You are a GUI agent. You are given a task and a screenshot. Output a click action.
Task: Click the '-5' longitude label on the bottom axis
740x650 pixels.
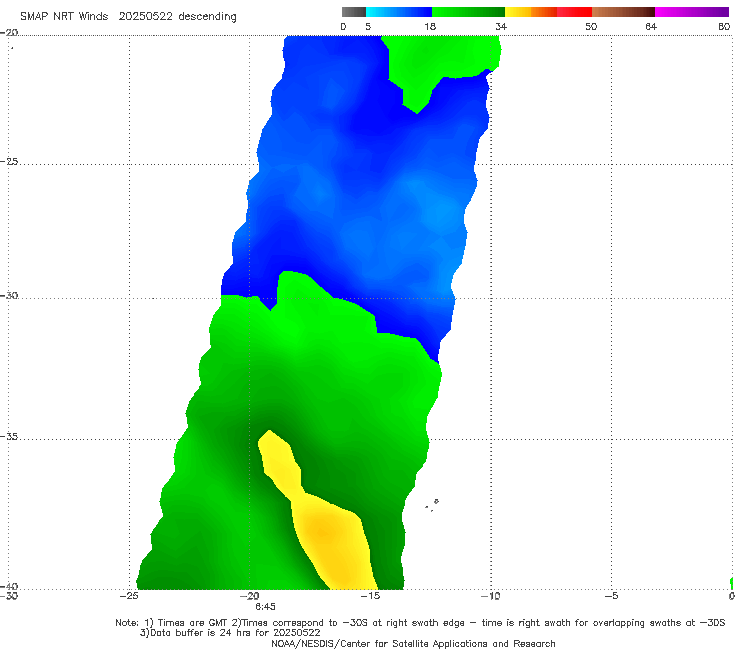click(x=611, y=596)
